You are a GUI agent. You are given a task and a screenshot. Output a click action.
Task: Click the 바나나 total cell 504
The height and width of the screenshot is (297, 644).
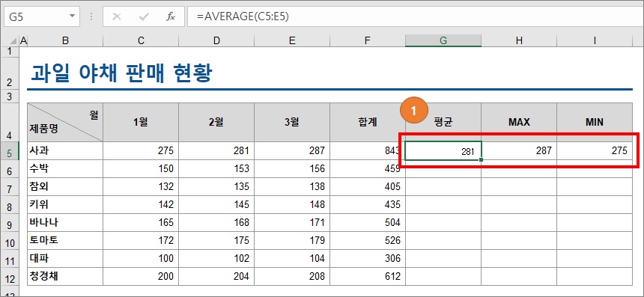(368, 222)
